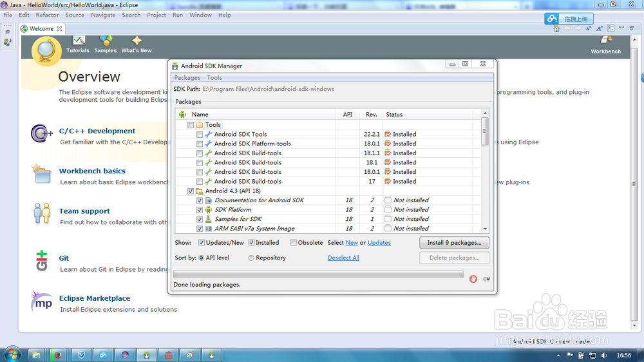This screenshot has height=362, width=644.
Task: Check the Android SDK Platform-tools checkbox
Action: (x=200, y=144)
